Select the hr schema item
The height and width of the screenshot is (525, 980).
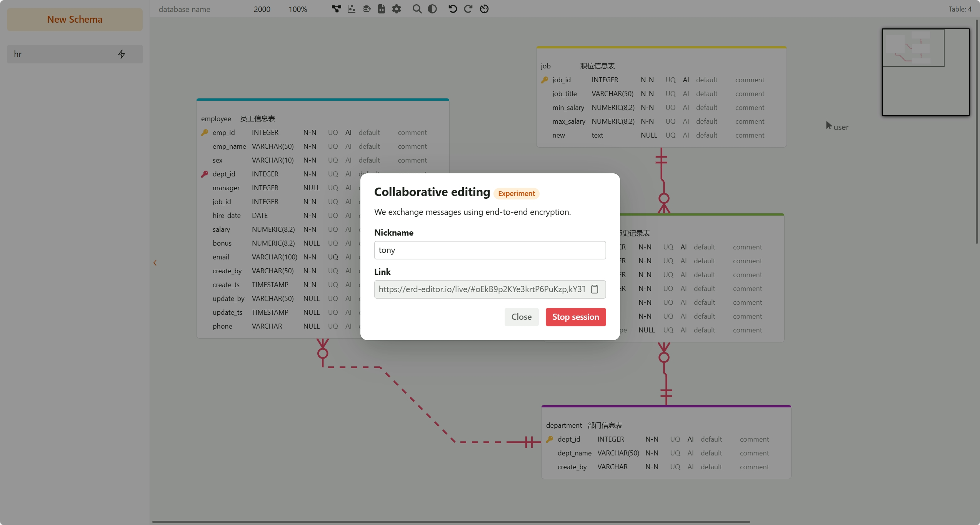[58, 54]
